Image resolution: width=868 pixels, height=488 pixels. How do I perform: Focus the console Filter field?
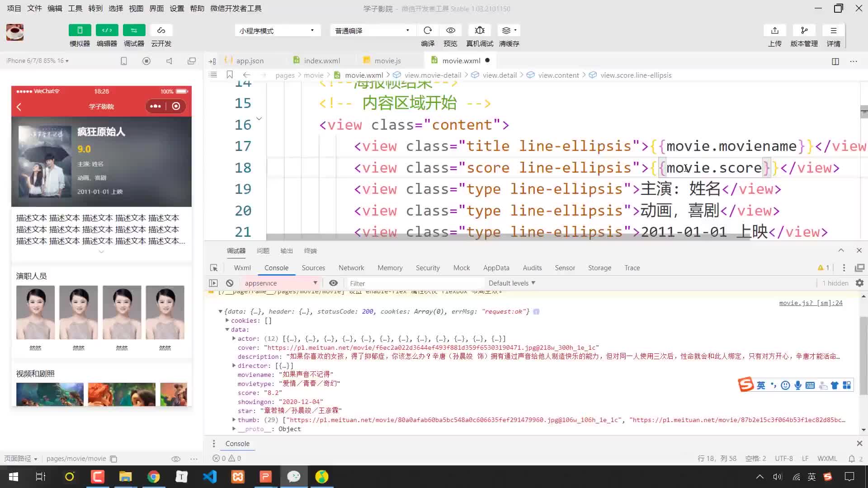tap(415, 283)
